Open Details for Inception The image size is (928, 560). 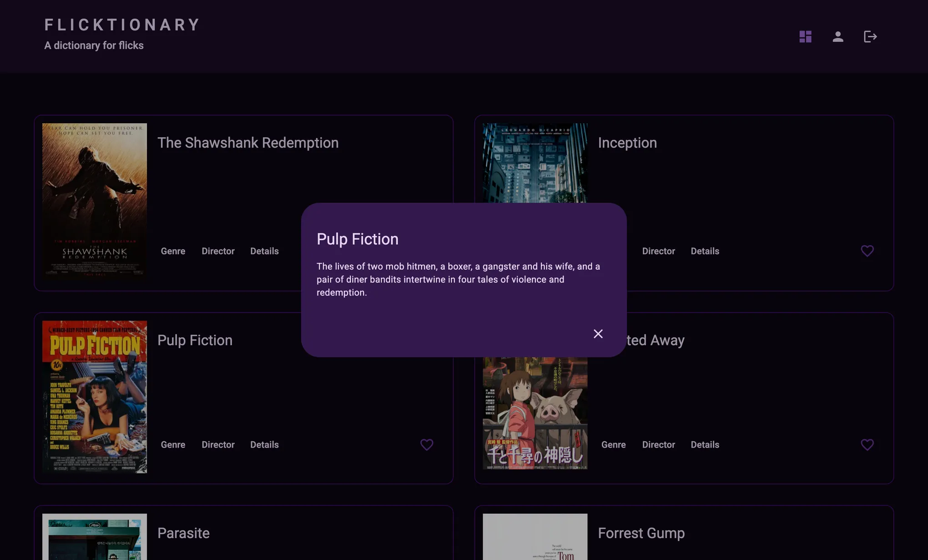(x=705, y=251)
